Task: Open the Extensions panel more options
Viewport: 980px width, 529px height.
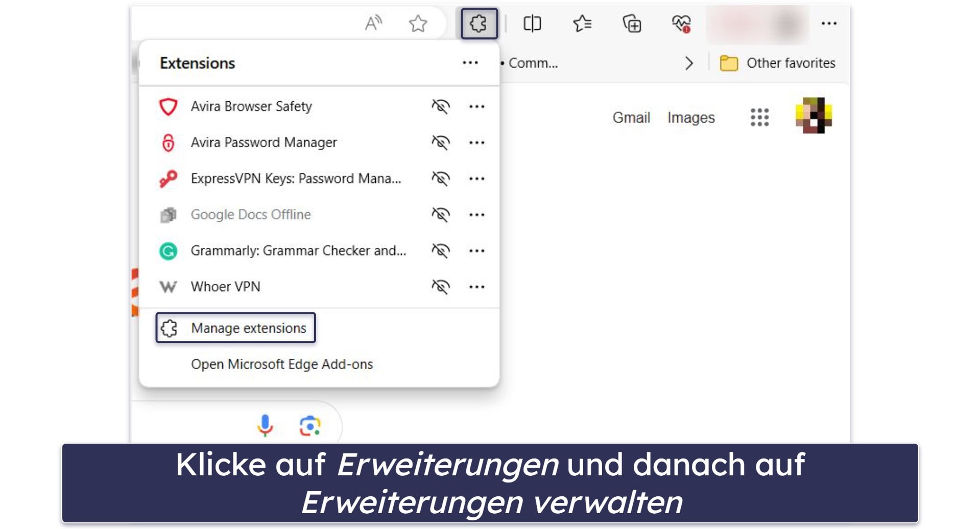Action: click(470, 63)
